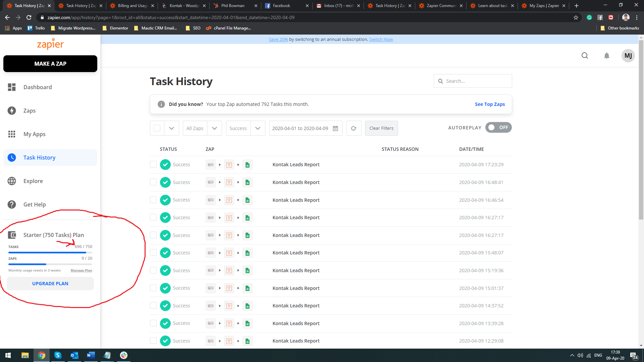
Task: Switch to the Inbox (17) tab
Action: click(x=338, y=6)
